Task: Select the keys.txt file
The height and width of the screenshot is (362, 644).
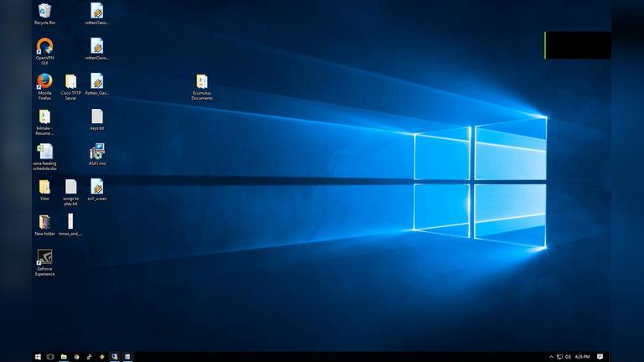Action: [97, 120]
